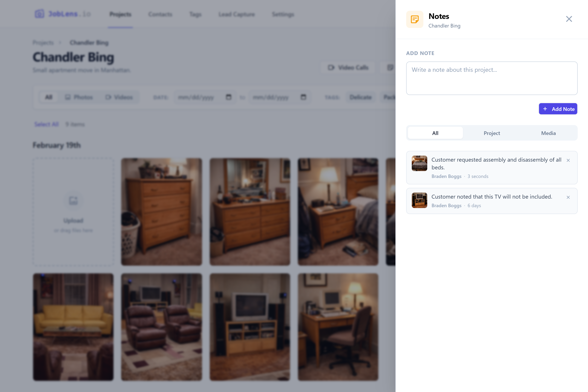Click the Select All link

(46, 124)
